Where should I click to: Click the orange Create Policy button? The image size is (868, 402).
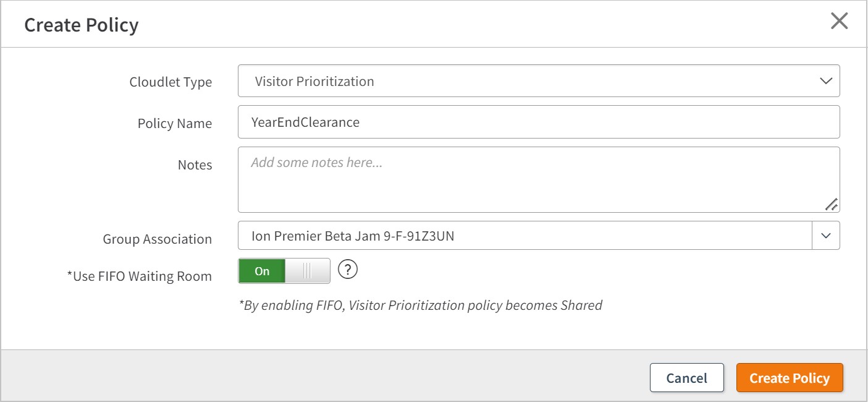pos(790,378)
